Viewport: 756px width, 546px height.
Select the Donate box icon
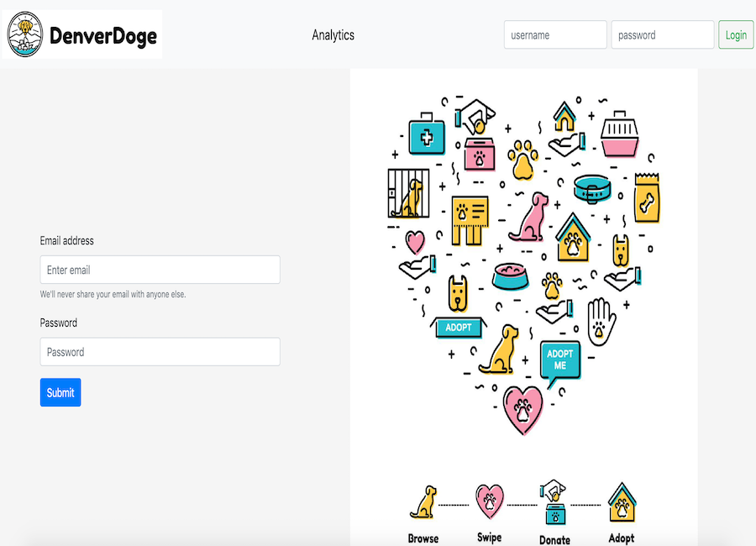click(554, 501)
